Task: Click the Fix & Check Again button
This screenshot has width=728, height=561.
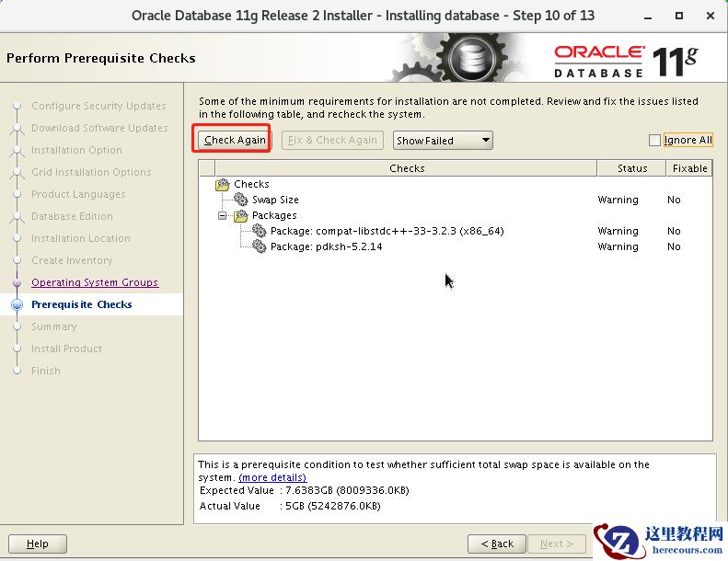Action: click(332, 140)
